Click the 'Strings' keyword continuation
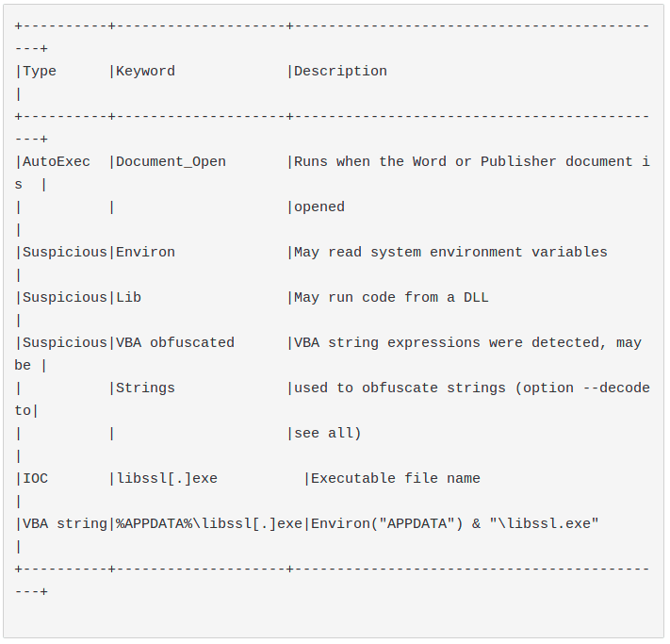The width and height of the screenshot is (670, 644). coord(145,388)
